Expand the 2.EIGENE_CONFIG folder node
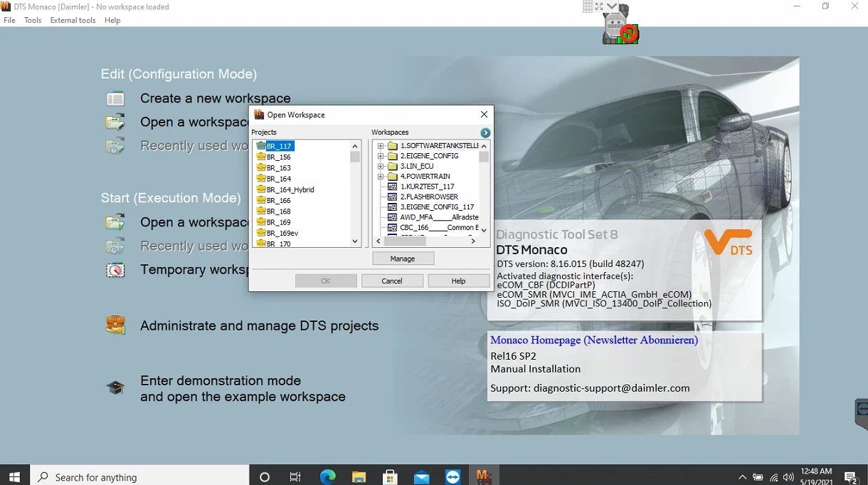The image size is (868, 485). click(x=381, y=156)
